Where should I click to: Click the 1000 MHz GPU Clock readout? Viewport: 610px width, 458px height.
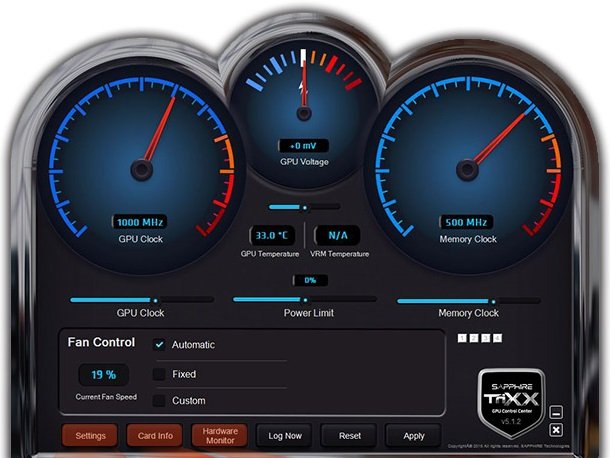(140, 222)
